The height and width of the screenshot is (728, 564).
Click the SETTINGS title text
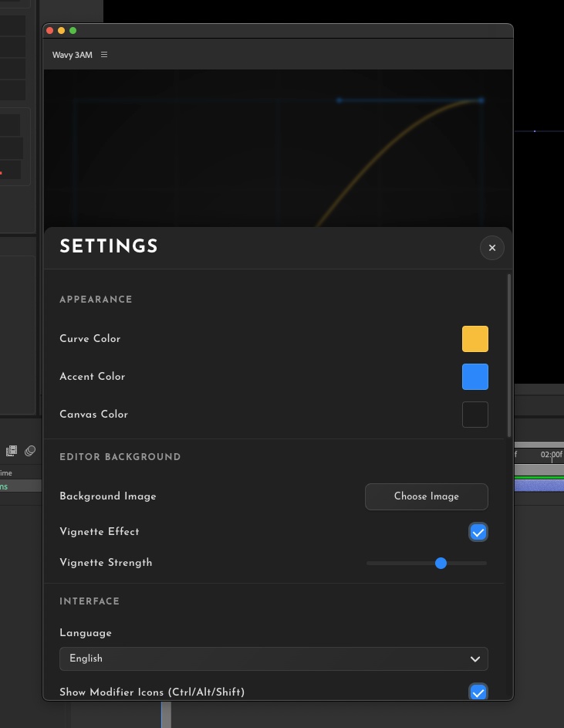click(x=109, y=246)
